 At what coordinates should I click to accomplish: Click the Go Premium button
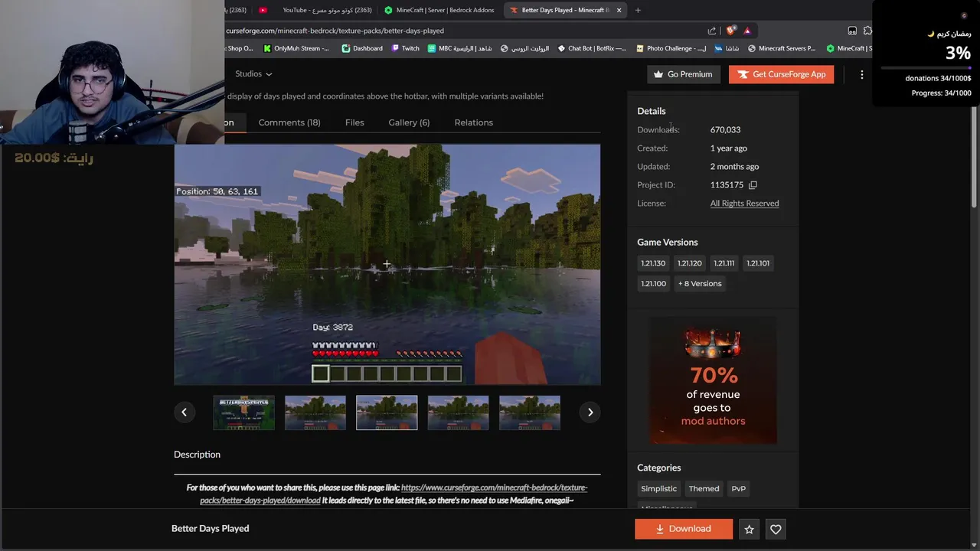pos(683,74)
